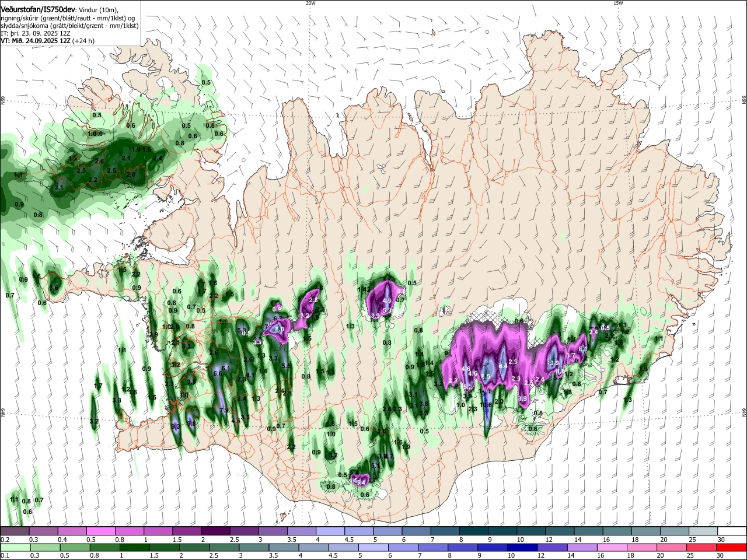
Task: Pick snow-scale swatch between 4 and 4.5
Action: (330, 531)
